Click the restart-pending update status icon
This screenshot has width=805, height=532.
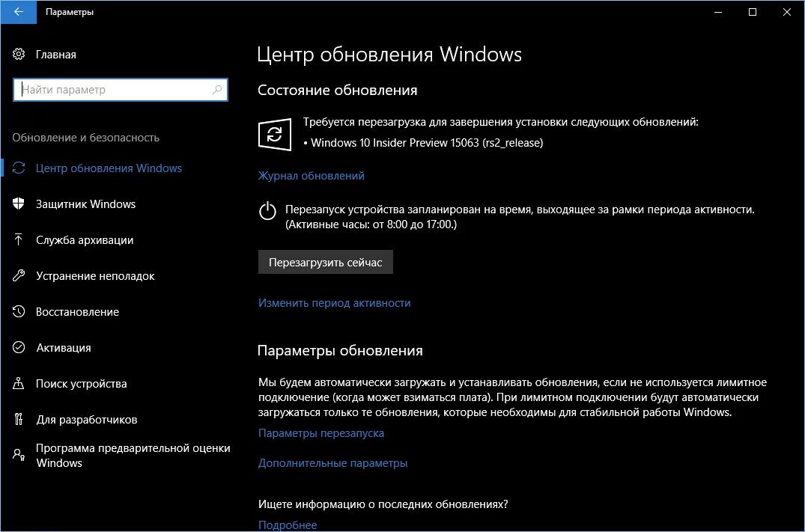274,135
